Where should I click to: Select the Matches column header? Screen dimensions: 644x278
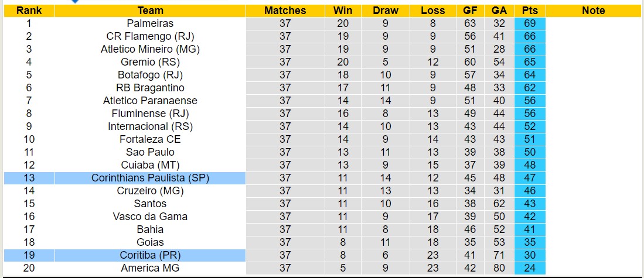(285, 11)
